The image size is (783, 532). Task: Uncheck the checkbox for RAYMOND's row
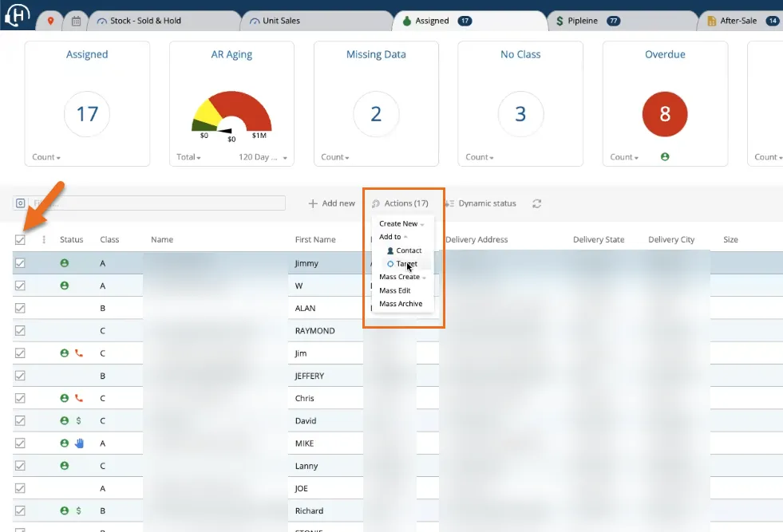[21, 330]
